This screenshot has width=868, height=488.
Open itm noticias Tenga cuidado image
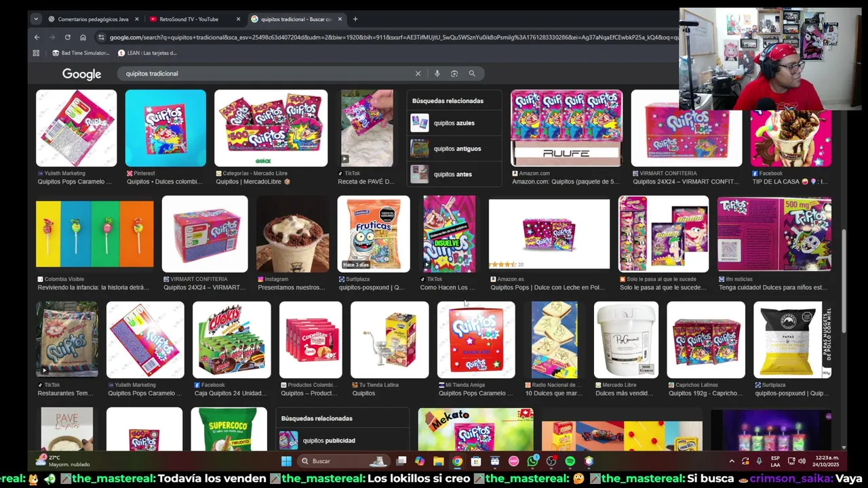[x=774, y=234]
